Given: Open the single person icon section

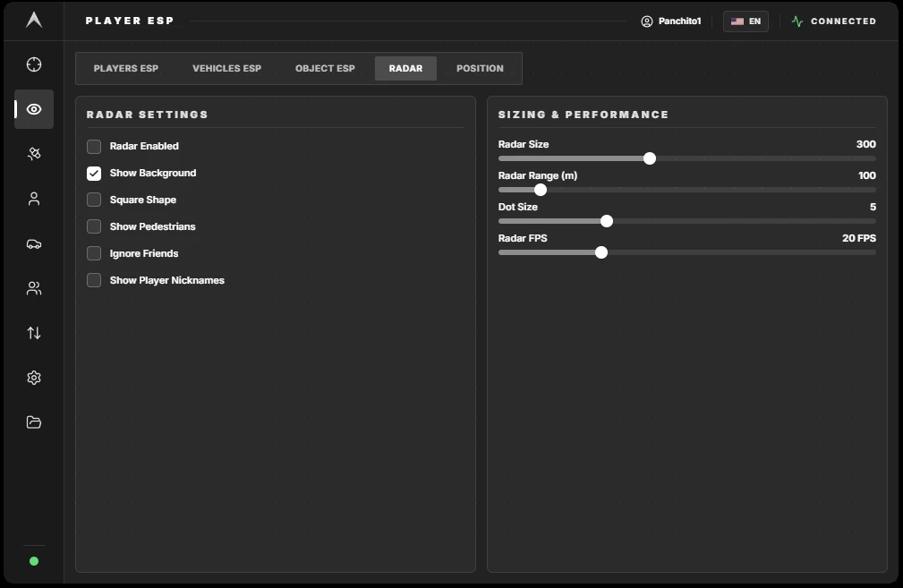Looking at the screenshot, I should tap(34, 199).
